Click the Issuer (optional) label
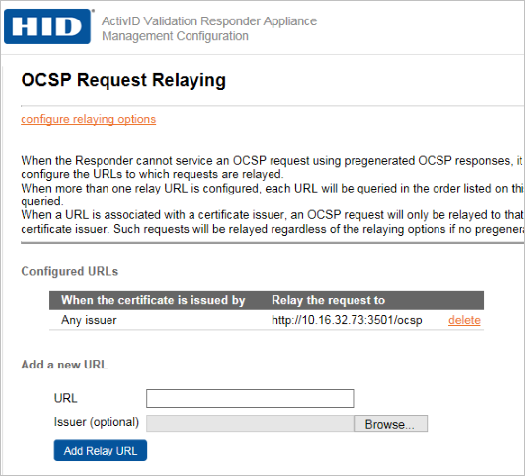 click(x=96, y=422)
